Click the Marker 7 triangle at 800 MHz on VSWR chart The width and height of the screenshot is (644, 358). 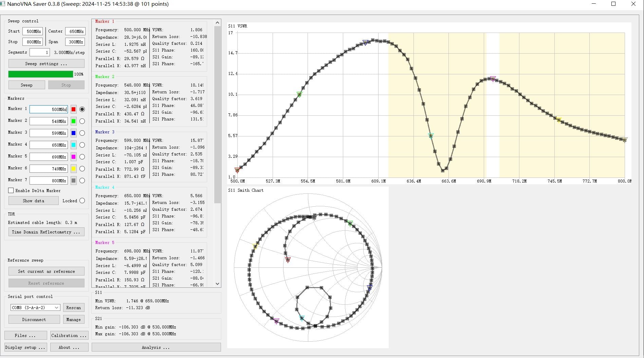pos(625,139)
